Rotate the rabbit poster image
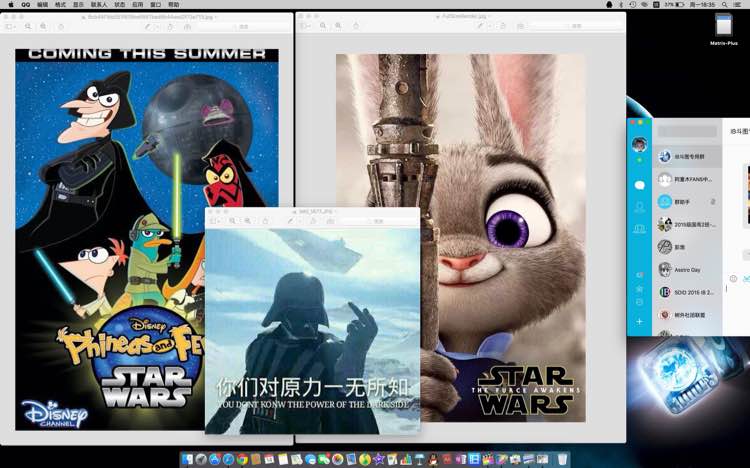 [503, 26]
